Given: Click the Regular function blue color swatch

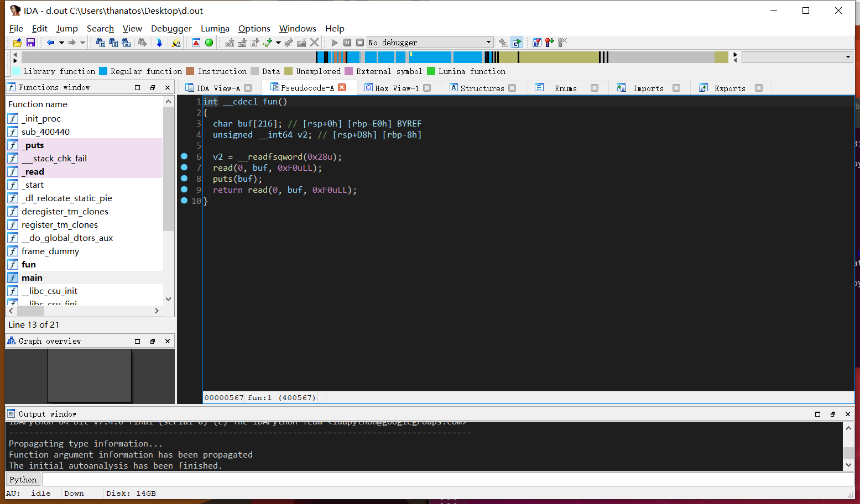Looking at the screenshot, I should (x=103, y=71).
